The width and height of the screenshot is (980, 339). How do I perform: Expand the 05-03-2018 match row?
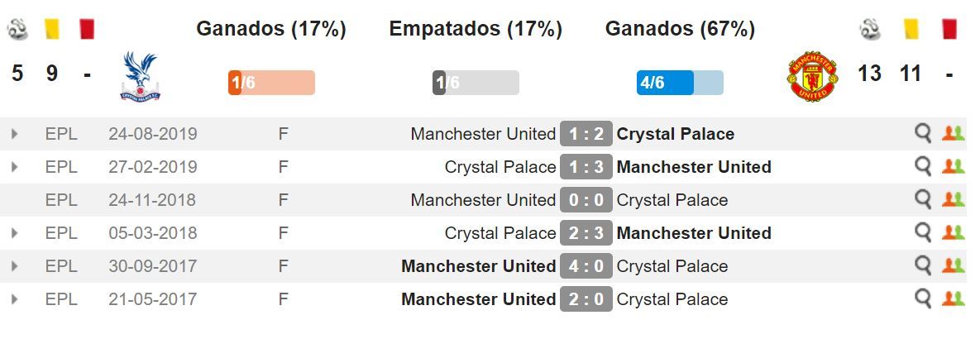[x=14, y=233]
